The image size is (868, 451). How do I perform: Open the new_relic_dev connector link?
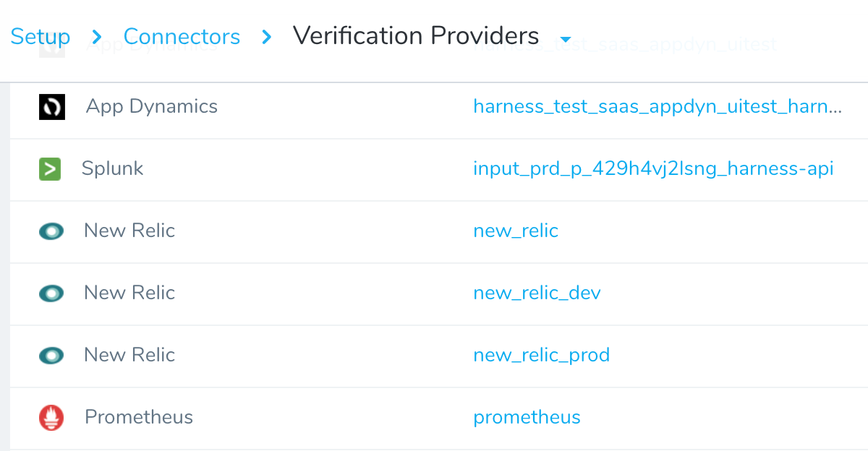tap(537, 293)
